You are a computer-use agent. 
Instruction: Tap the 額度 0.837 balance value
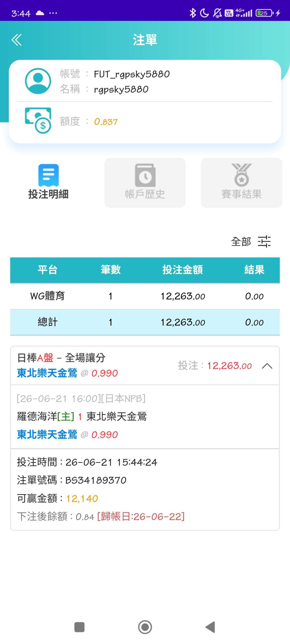[x=106, y=122]
